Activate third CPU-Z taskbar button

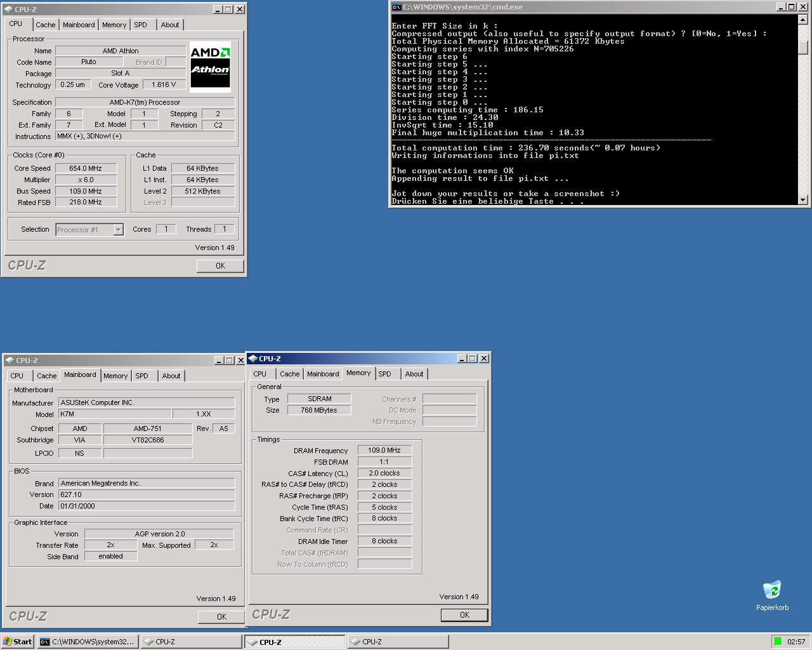[x=398, y=642]
